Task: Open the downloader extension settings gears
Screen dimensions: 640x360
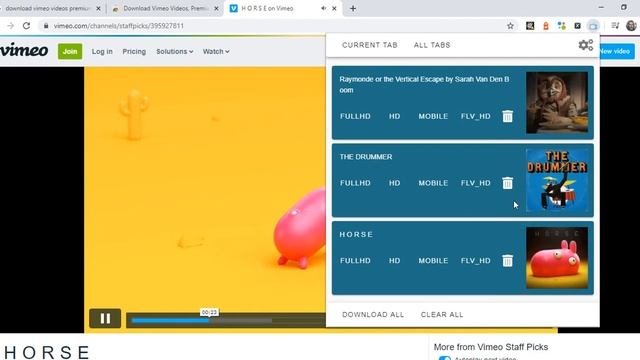Action: [x=586, y=45]
